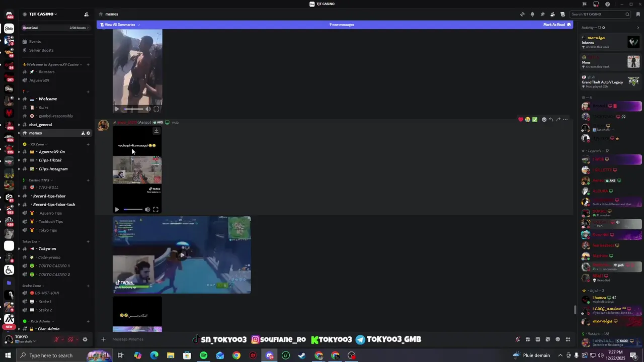Open the gambel-responsibly channel
The width and height of the screenshot is (644, 362).
(55, 116)
